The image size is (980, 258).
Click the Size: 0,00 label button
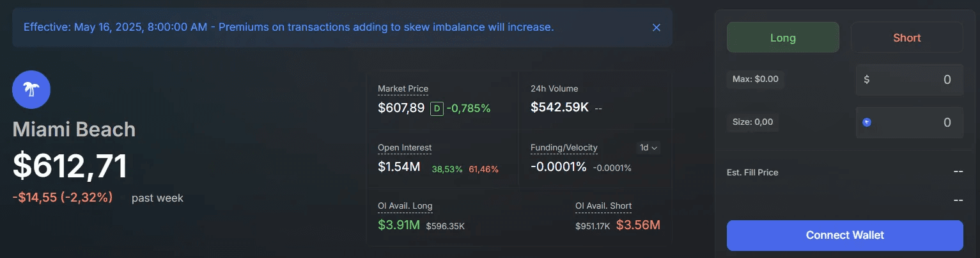[752, 122]
